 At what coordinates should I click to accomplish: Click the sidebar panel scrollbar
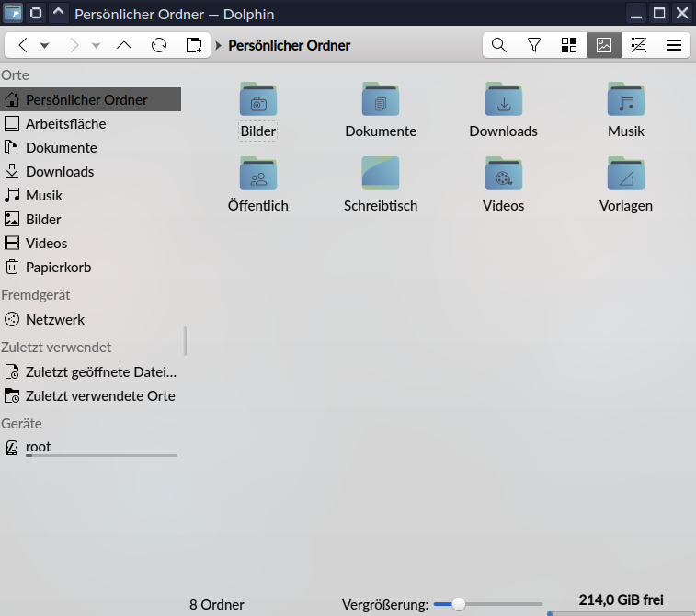185,341
